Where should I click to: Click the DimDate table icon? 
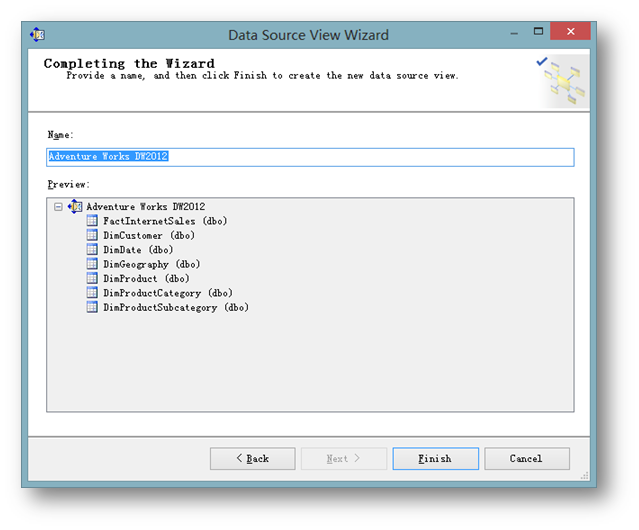(x=93, y=250)
